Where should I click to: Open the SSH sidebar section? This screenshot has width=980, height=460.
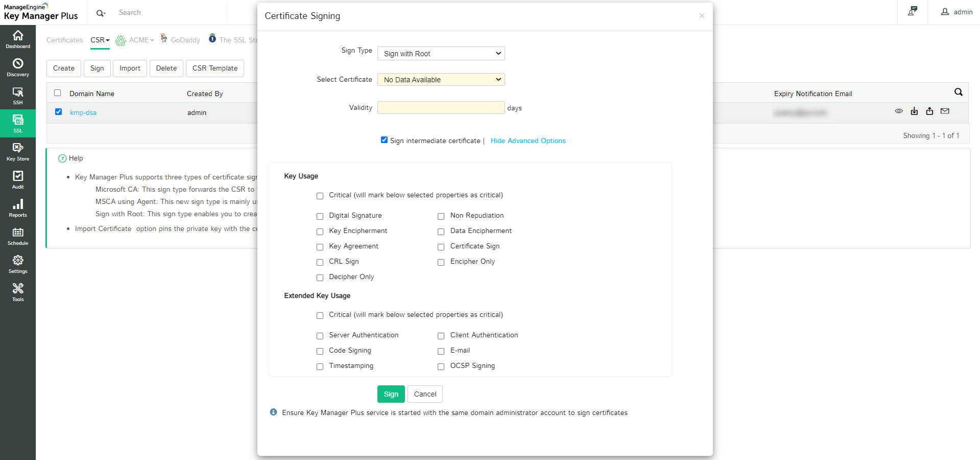click(18, 95)
